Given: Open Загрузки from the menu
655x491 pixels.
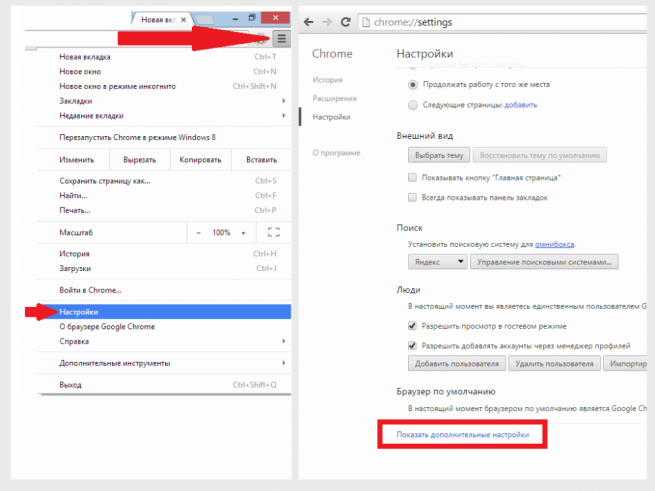Looking at the screenshot, I should coord(164,268).
